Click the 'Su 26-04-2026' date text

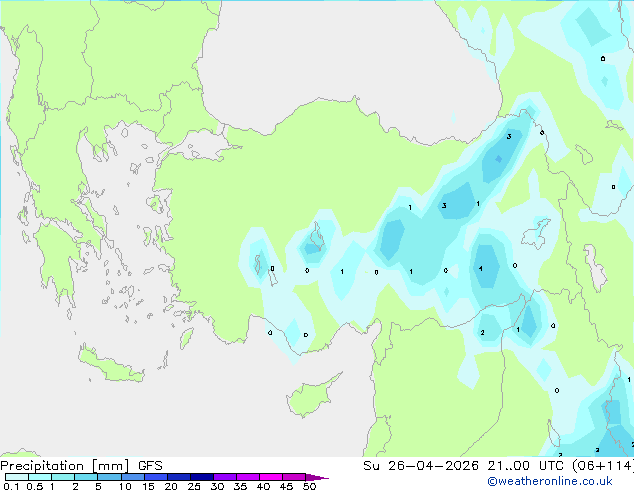pyautogui.click(x=421, y=466)
